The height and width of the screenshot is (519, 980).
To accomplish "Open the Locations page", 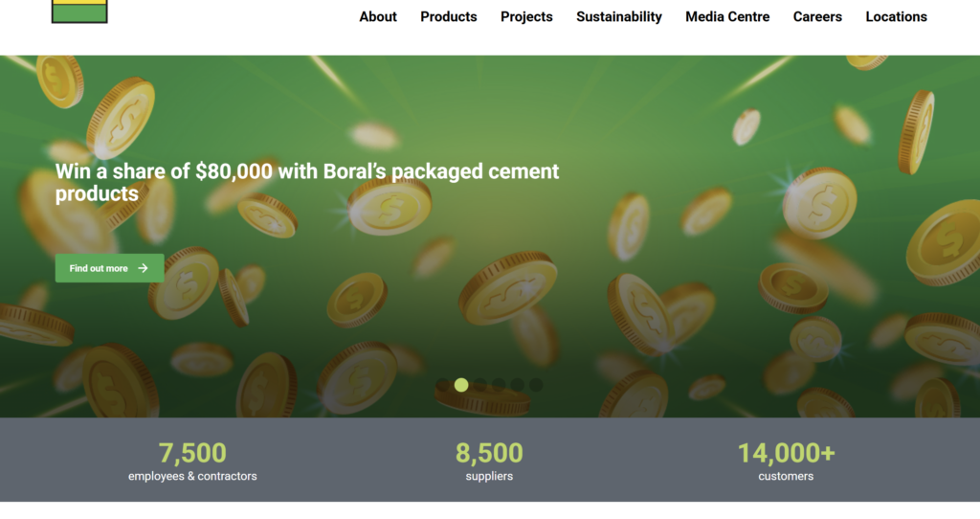I will (896, 17).
